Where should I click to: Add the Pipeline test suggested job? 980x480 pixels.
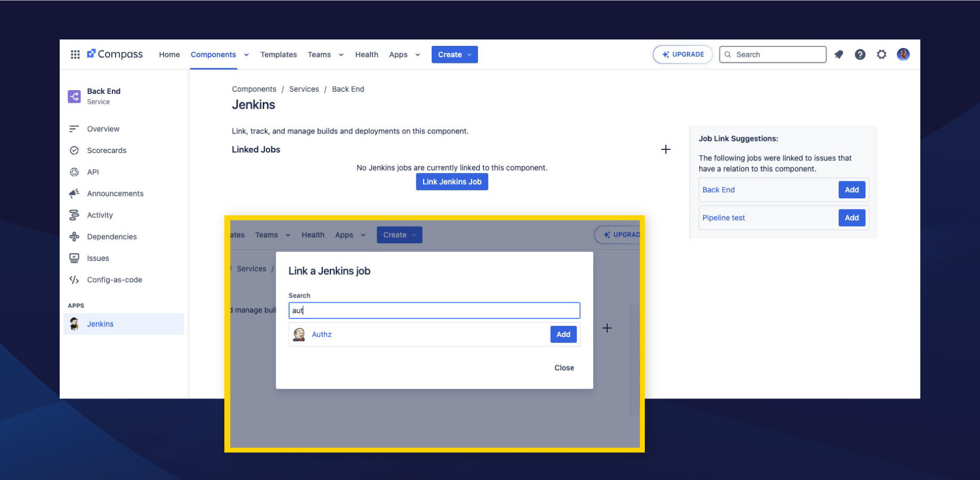[852, 218]
